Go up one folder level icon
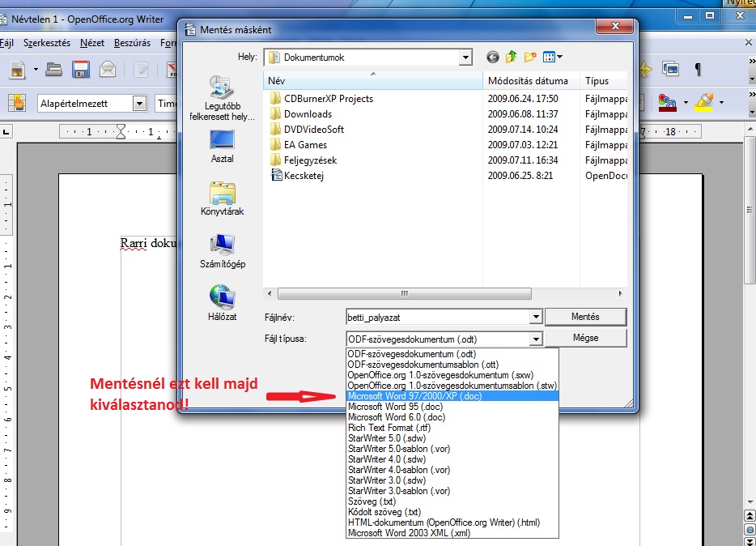 (511, 58)
